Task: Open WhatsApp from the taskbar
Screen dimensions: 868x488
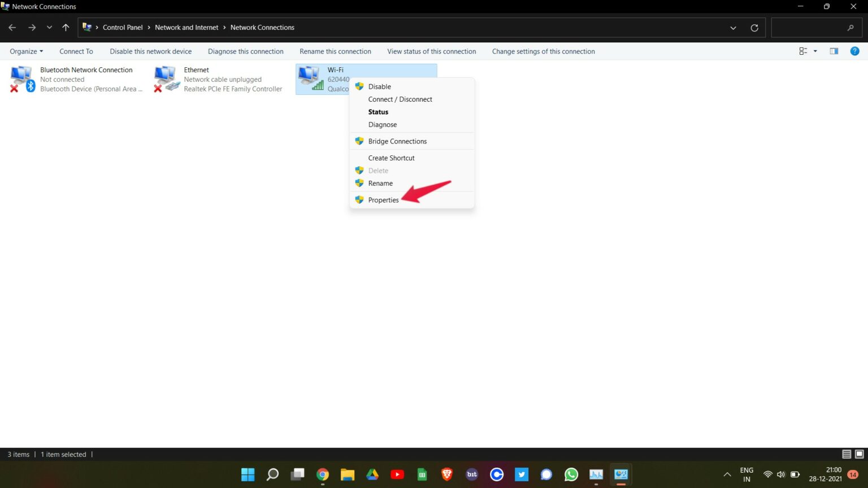Action: [x=571, y=474]
